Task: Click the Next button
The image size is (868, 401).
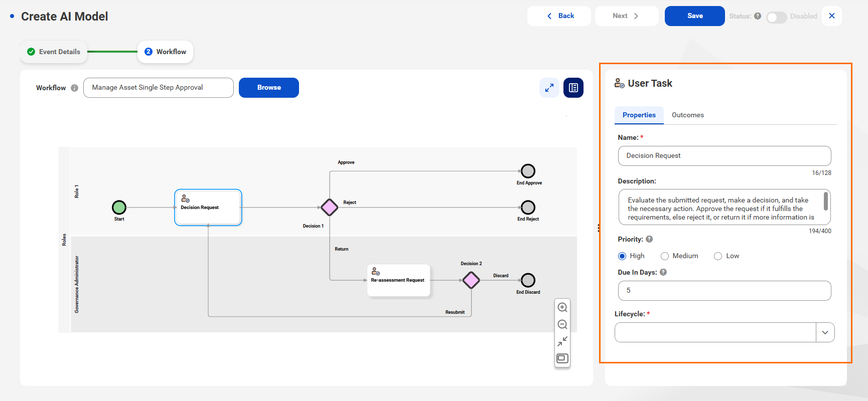Action: (627, 16)
